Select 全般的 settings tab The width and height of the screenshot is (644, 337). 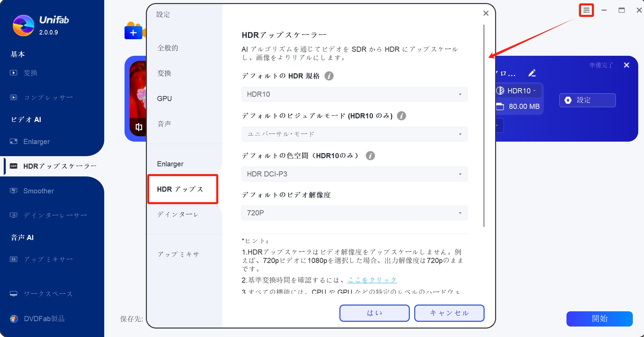(x=168, y=48)
